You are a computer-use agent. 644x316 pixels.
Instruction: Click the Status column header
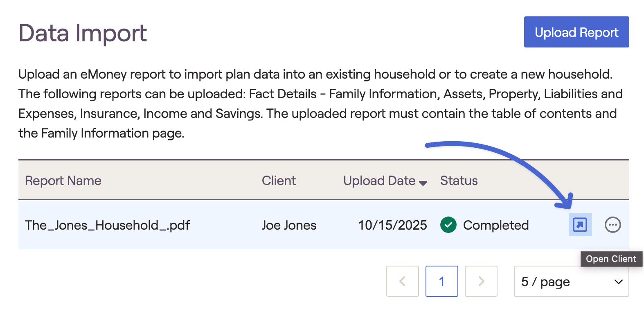(x=459, y=181)
